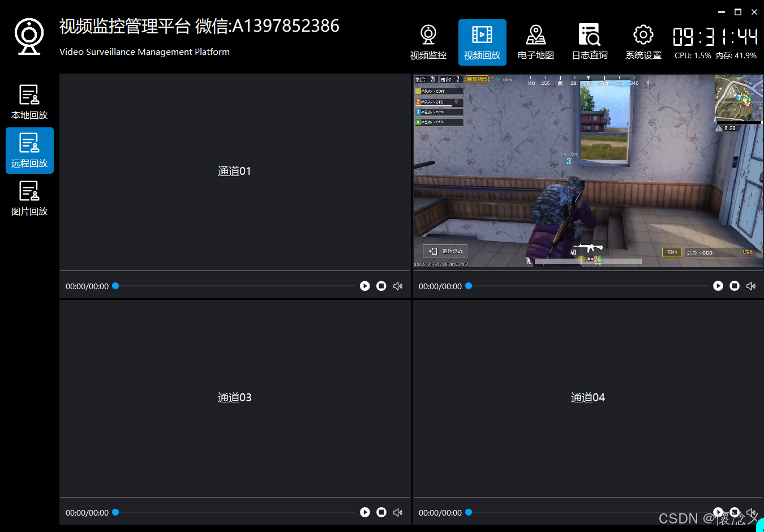The image size is (764, 532).
Task: Click channel 01 progress slider handle
Action: coord(115,286)
